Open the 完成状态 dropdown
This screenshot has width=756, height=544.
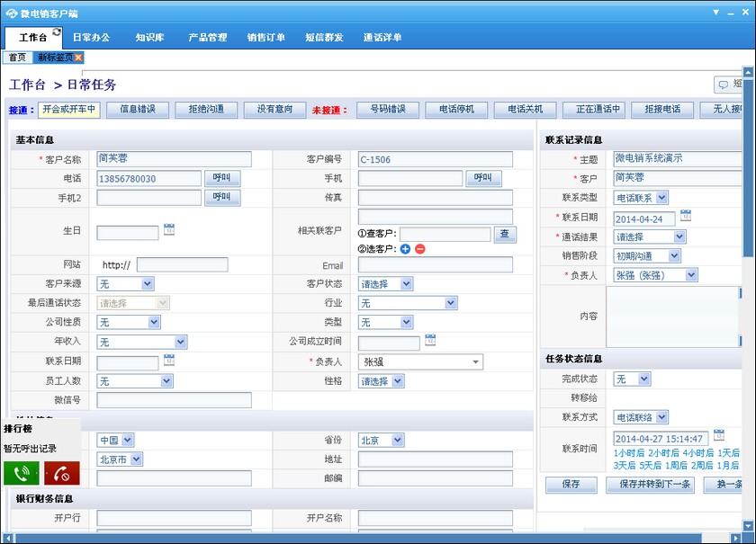pos(644,379)
